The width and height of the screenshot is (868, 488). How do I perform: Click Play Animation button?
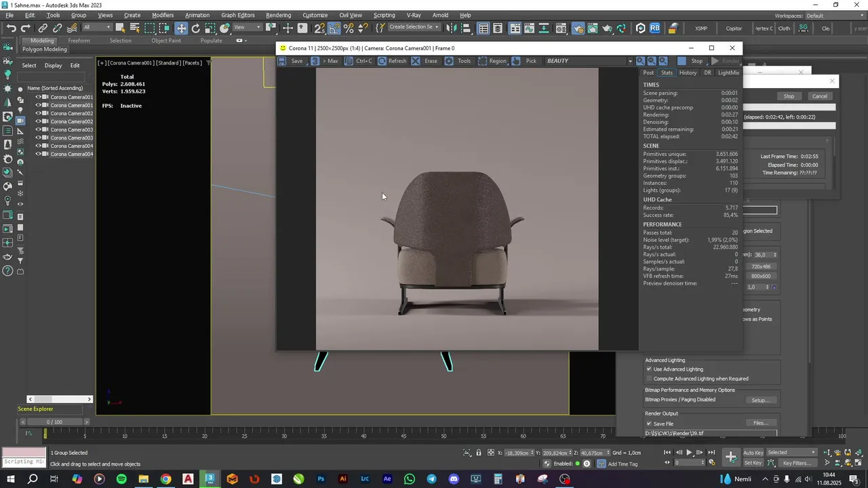[689, 453]
